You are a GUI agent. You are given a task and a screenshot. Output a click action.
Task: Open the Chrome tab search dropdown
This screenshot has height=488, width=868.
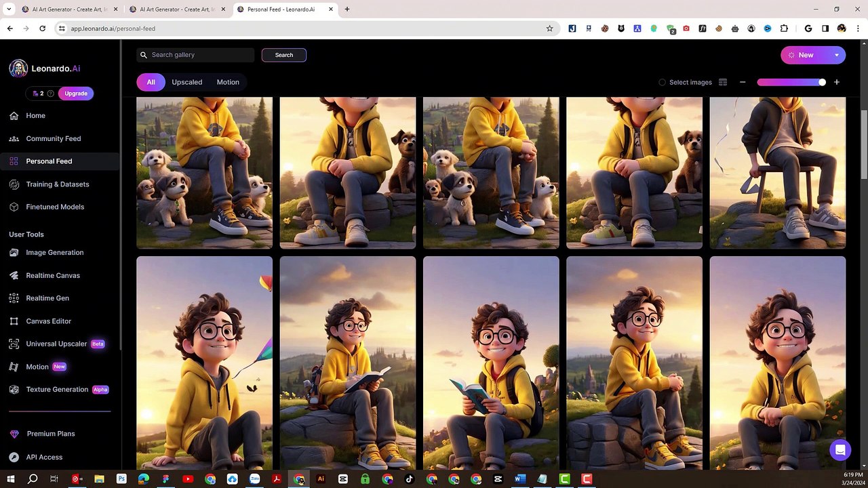click(9, 9)
